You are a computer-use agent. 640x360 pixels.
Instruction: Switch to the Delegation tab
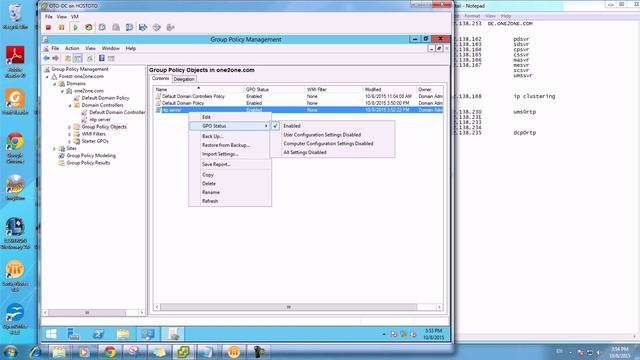(184, 79)
